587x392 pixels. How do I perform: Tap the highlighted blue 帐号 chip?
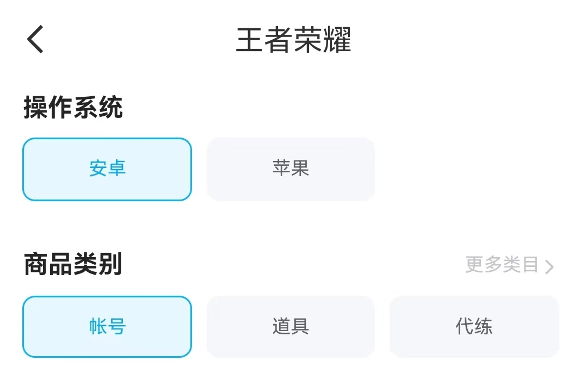click(x=107, y=327)
